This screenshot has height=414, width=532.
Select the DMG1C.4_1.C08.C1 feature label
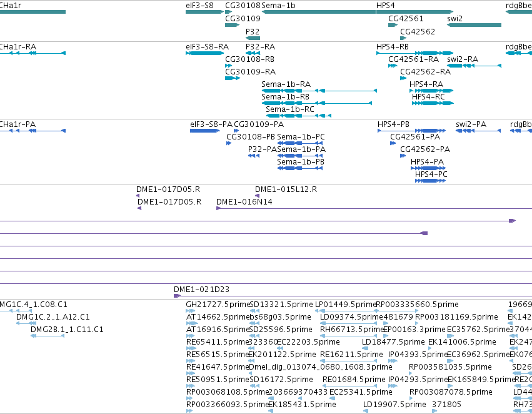coord(34,305)
